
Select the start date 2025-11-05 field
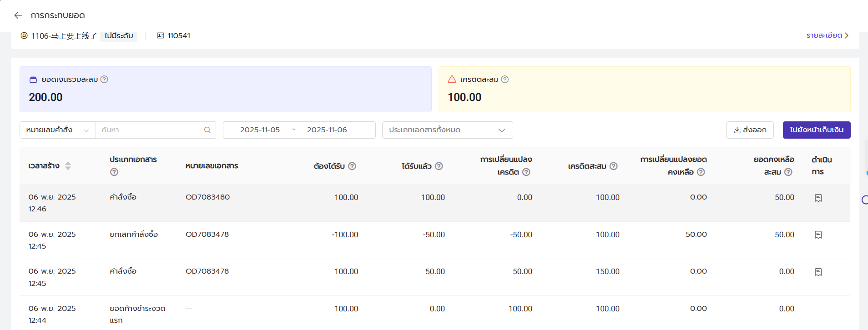[260, 130]
